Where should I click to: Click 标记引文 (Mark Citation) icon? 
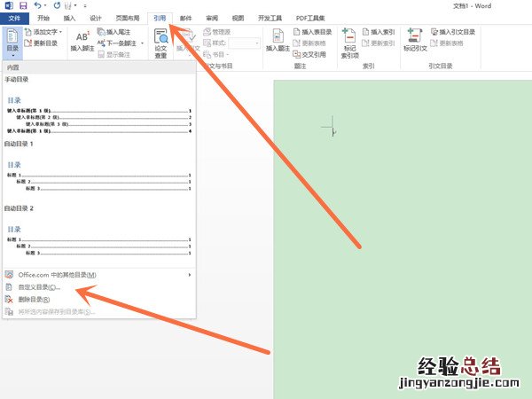click(415, 43)
